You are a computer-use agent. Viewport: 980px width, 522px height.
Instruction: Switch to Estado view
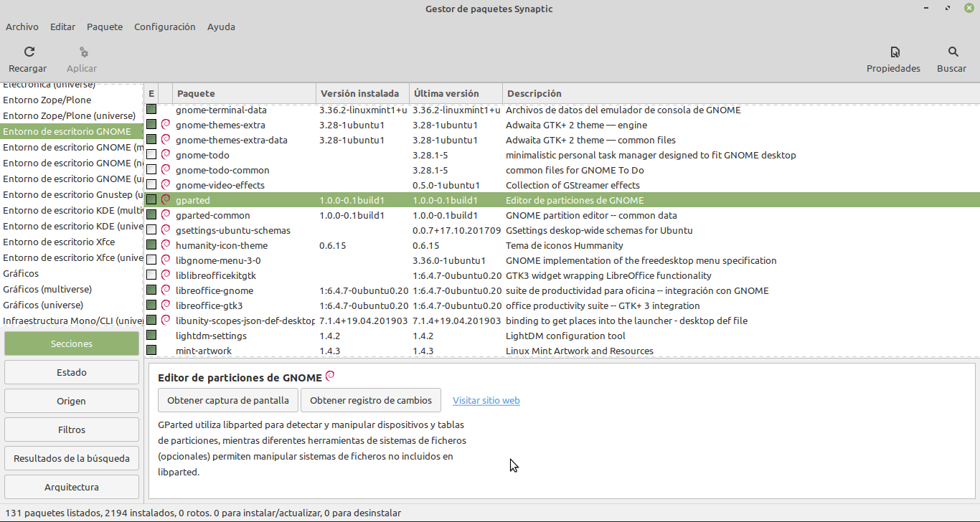coord(72,372)
